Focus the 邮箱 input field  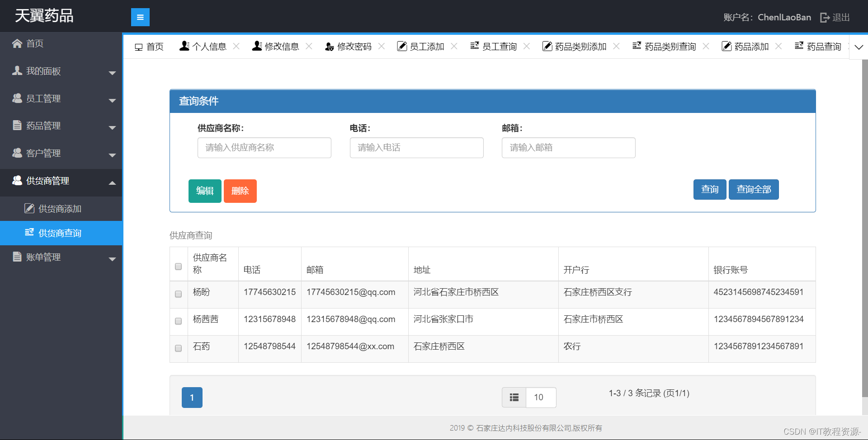tap(569, 148)
